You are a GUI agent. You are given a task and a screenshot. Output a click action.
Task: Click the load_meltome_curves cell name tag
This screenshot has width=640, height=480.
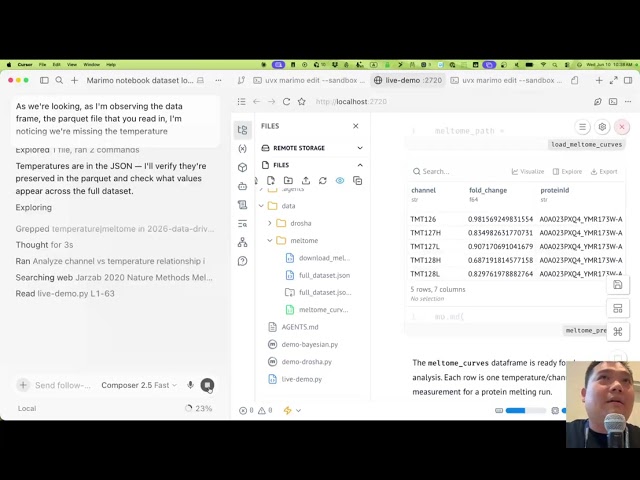click(587, 144)
